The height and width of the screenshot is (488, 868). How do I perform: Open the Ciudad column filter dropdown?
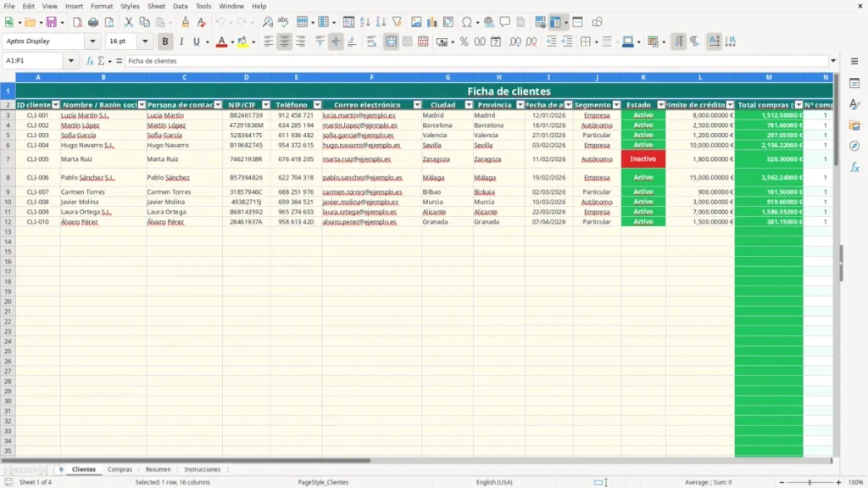[469, 105]
